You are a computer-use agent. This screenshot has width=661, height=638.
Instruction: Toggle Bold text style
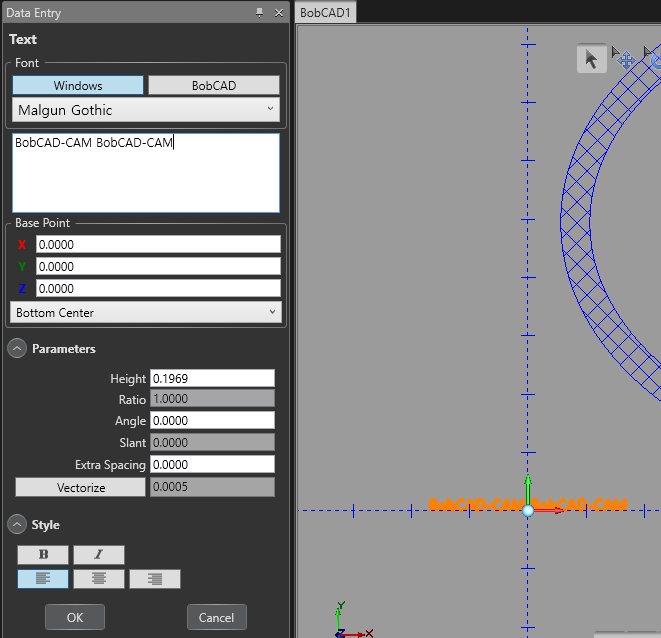coord(43,555)
